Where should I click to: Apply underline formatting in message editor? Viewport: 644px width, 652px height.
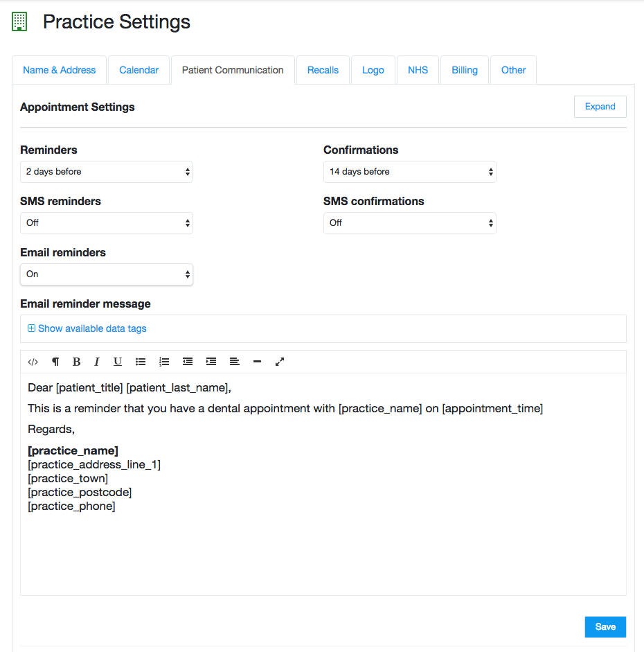click(x=118, y=362)
